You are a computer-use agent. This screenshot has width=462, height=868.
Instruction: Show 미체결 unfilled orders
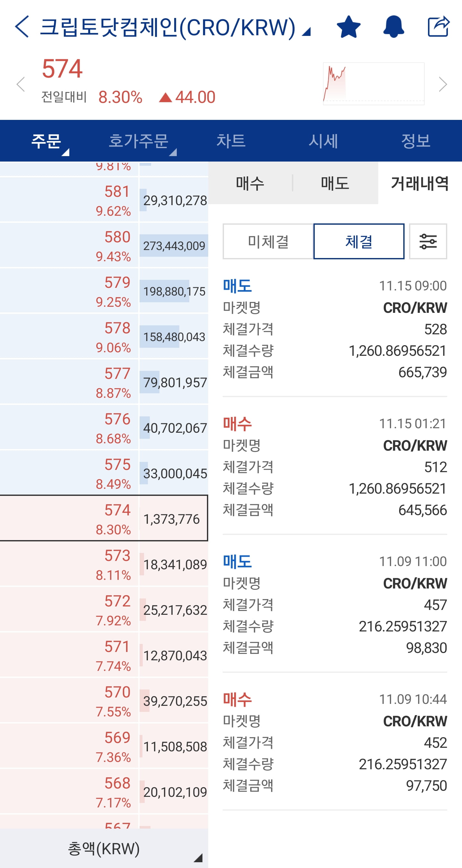(x=268, y=241)
